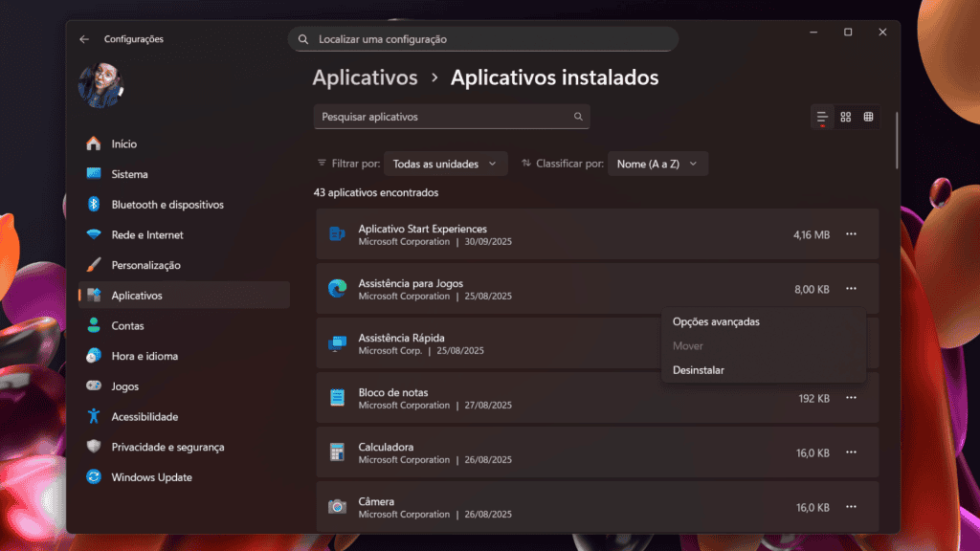Go to Bluetooth e dispositivos settings

pos(167,205)
